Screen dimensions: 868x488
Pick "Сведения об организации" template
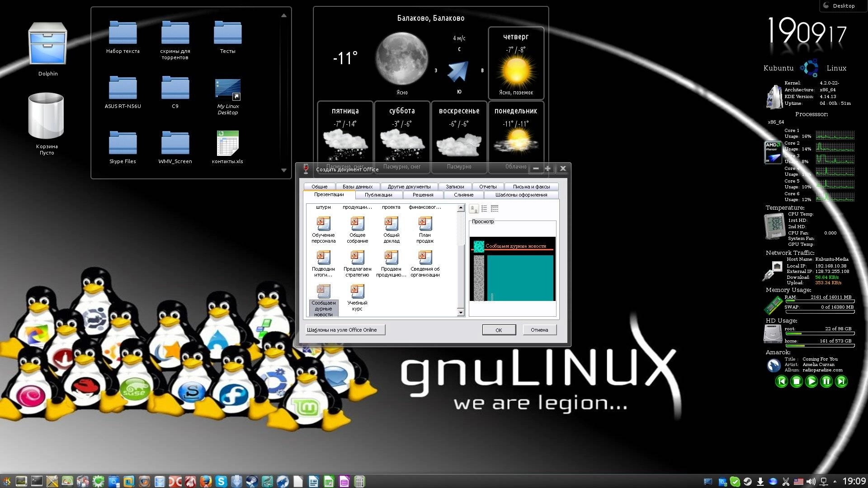[x=425, y=264]
